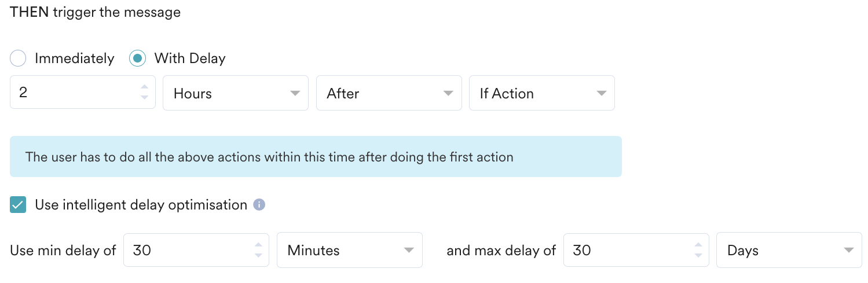Click the blue info message banner
This screenshot has height=283, width=868.
coord(316,157)
